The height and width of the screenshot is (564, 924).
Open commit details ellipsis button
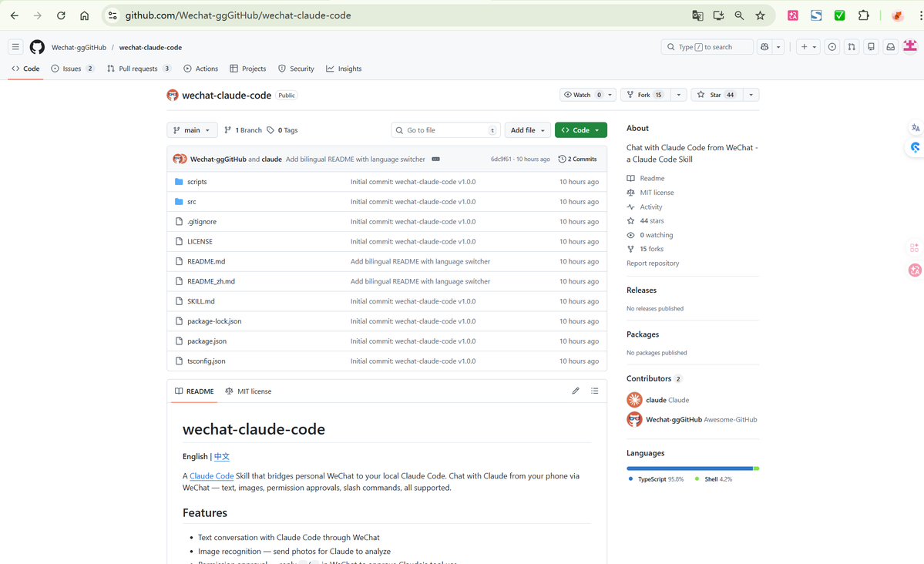pyautogui.click(x=435, y=159)
